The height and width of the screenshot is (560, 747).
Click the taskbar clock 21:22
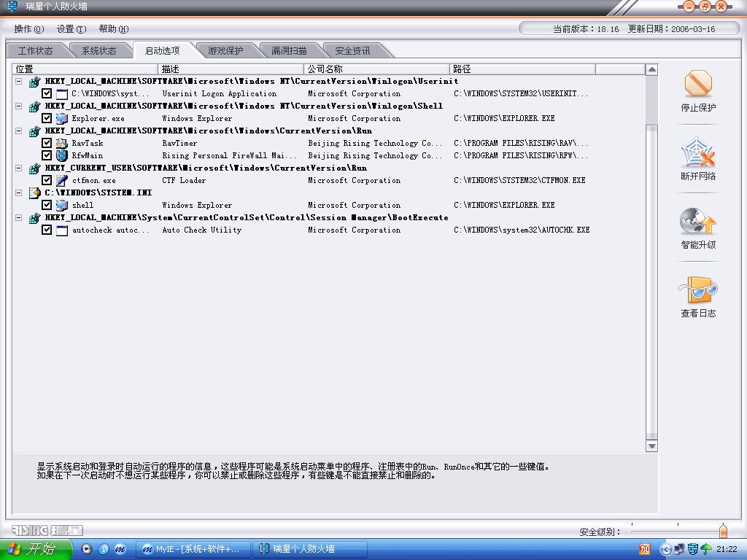pos(727,549)
